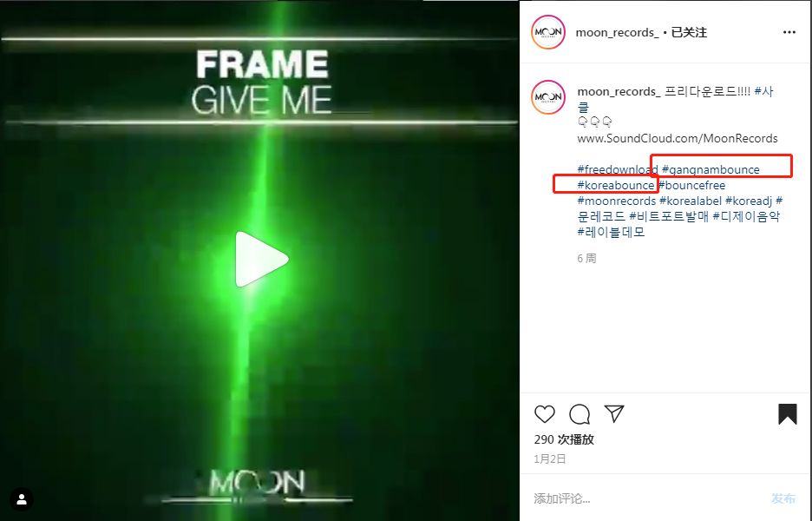Screen dimensions: 812x521
Task: Click the tagged people icon on the video
Action: click(22, 499)
